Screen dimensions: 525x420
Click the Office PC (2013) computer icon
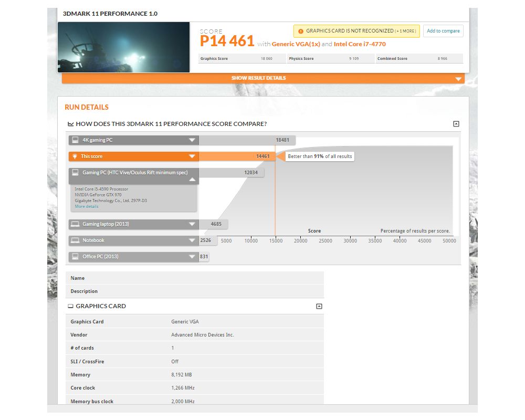click(75, 257)
